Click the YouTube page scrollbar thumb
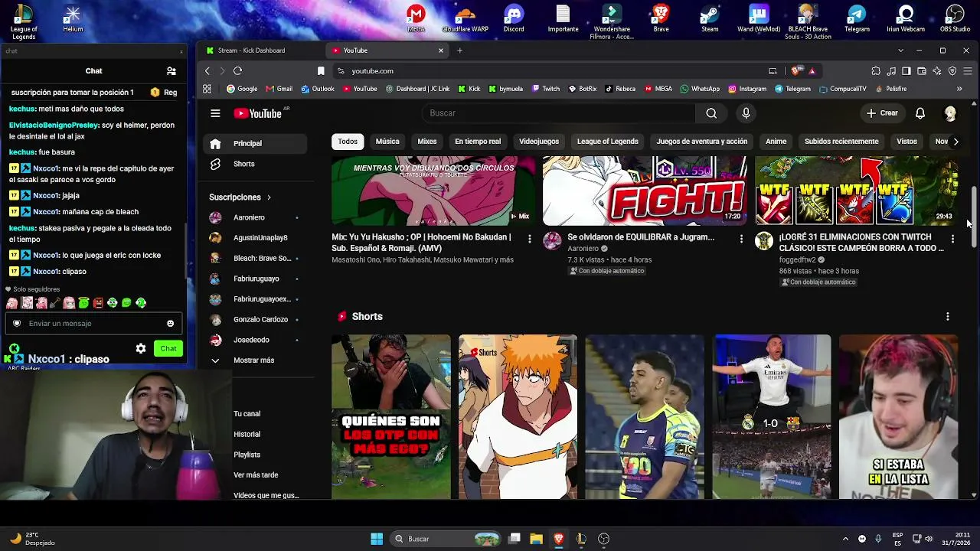980x551 pixels. [x=974, y=217]
